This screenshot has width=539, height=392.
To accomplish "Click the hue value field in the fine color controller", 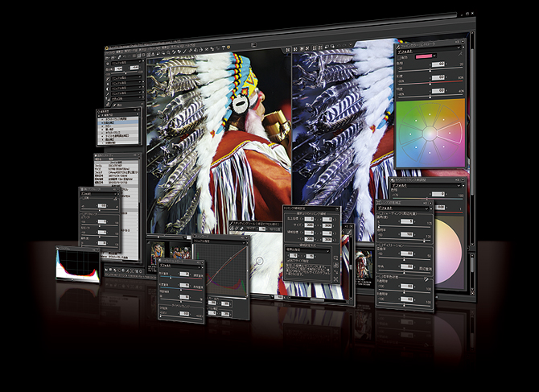I will pos(438,64).
